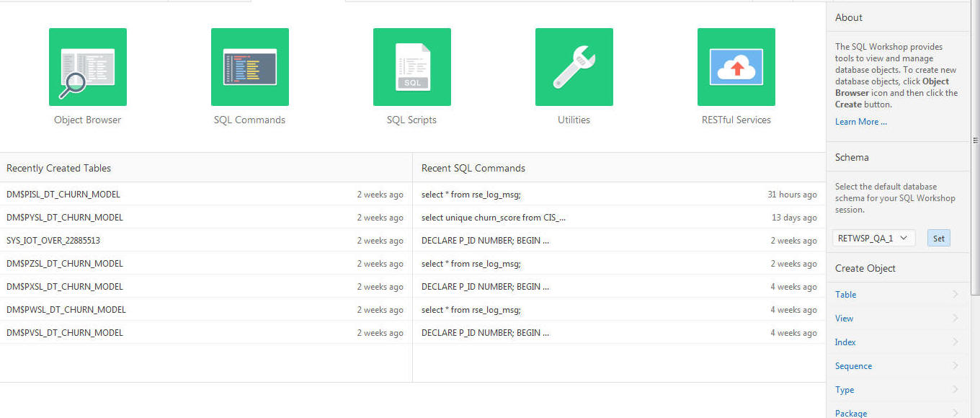Click the Set schema button
This screenshot has height=418, width=980.
[939, 239]
